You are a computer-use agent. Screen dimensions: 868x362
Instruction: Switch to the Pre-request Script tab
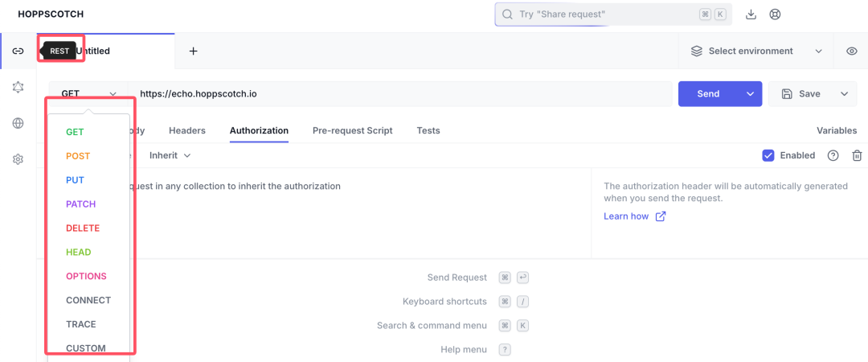(x=352, y=130)
